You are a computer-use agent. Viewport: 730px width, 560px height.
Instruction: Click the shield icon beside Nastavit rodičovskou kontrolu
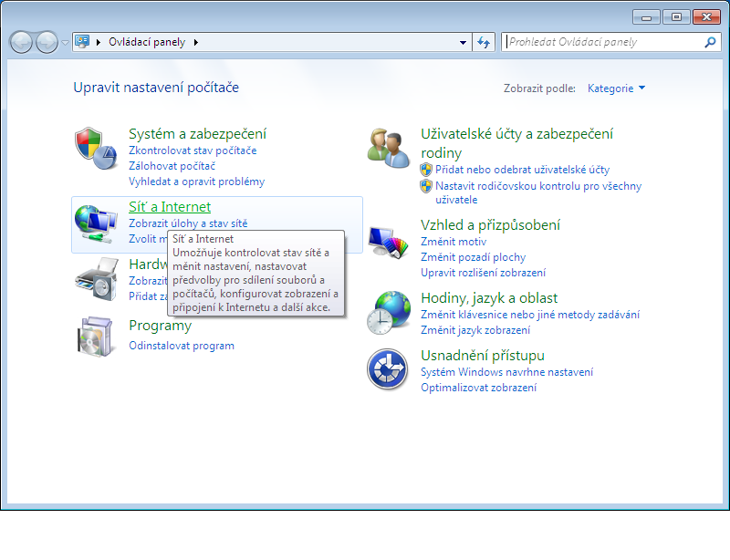tap(426, 186)
